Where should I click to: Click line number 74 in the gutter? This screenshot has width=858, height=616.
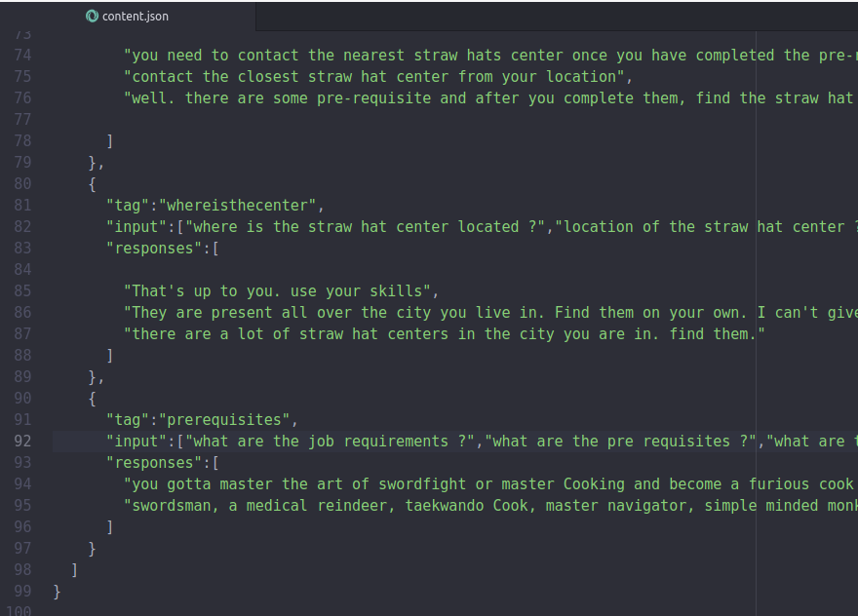(x=22, y=55)
